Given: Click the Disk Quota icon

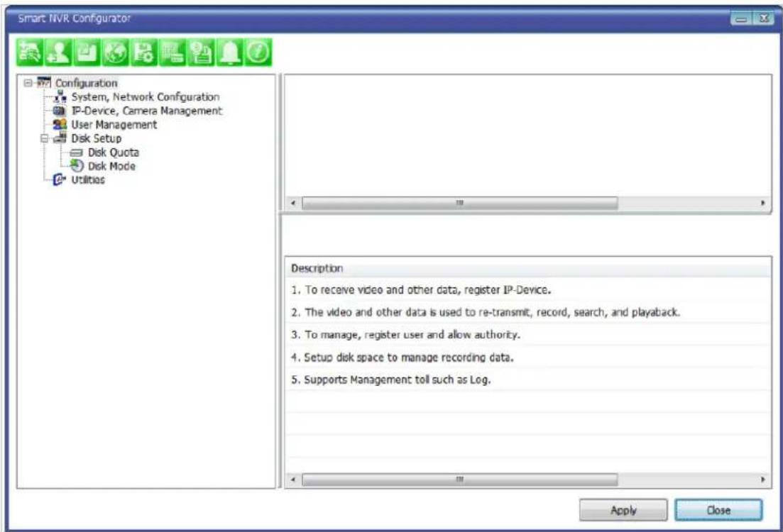Looking at the screenshot, I should (x=77, y=153).
